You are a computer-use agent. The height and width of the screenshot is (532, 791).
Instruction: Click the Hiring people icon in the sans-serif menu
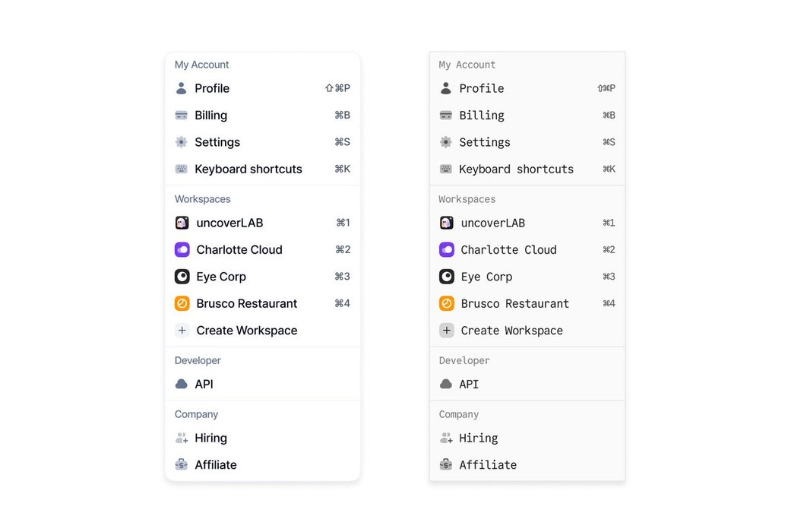(x=181, y=439)
